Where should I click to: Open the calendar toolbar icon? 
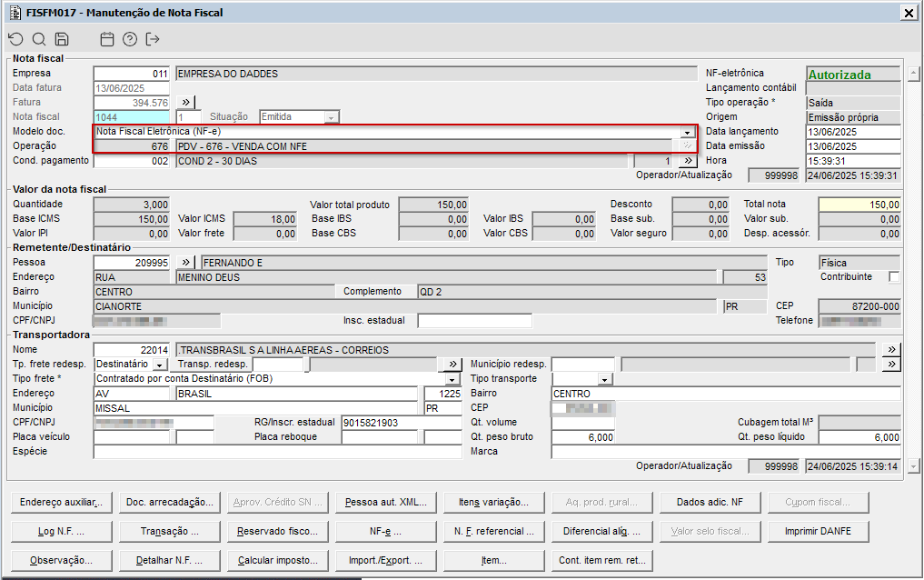[107, 39]
